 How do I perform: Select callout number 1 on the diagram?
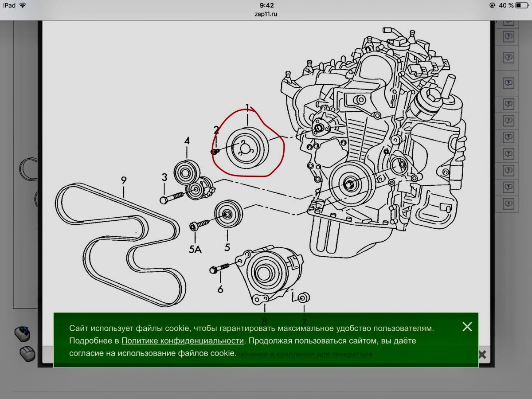tap(247, 108)
